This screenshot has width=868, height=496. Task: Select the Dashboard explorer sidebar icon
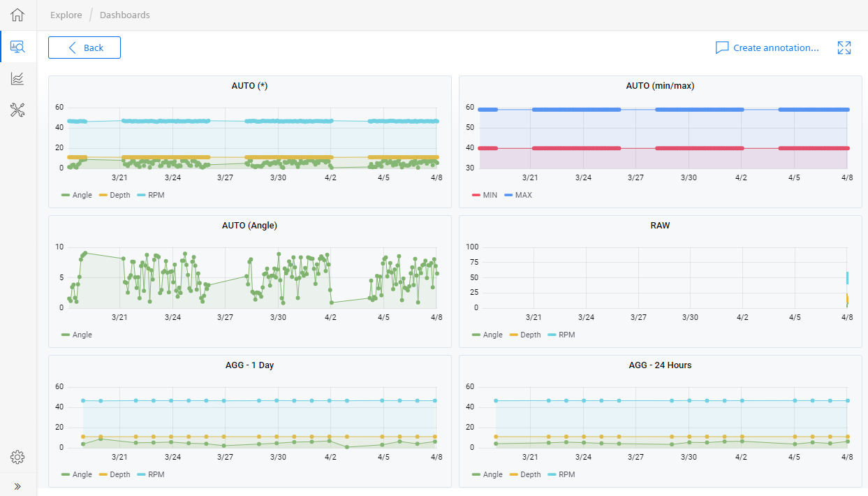16,46
